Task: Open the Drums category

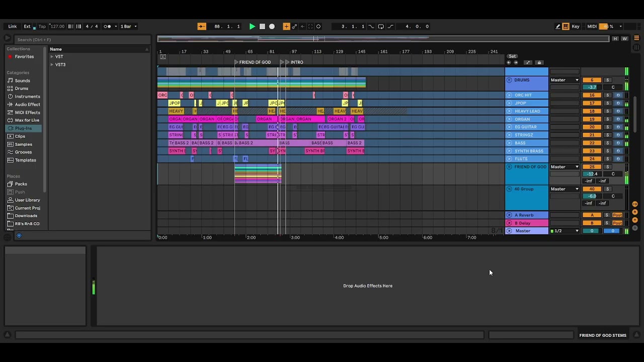Action: [22, 88]
